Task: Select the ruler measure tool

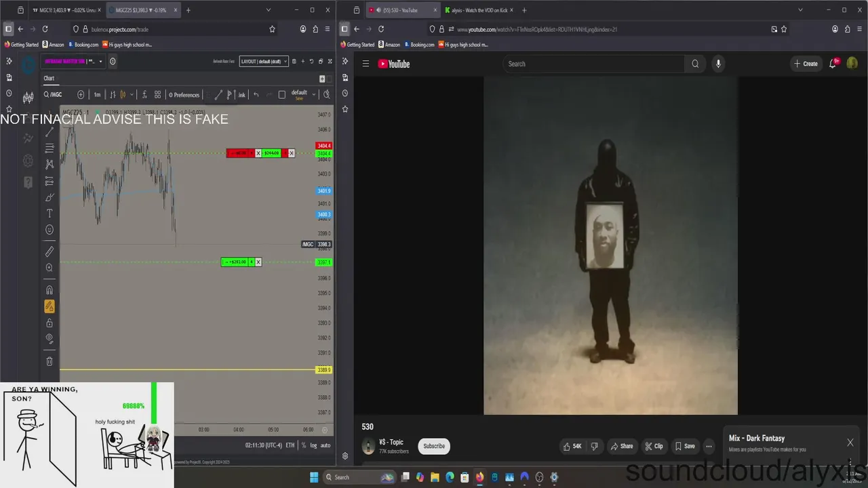Action: click(50, 251)
